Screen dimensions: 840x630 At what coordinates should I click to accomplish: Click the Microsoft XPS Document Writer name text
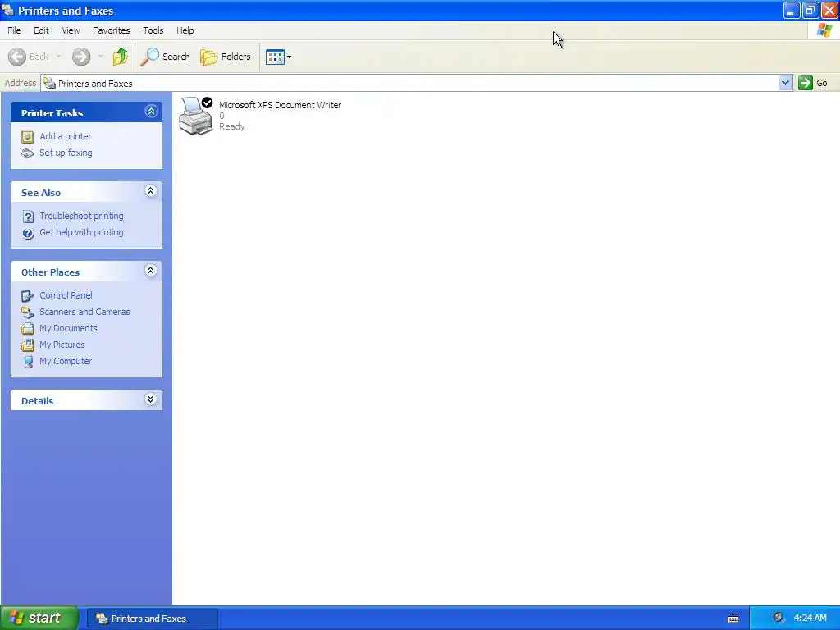[x=281, y=105]
